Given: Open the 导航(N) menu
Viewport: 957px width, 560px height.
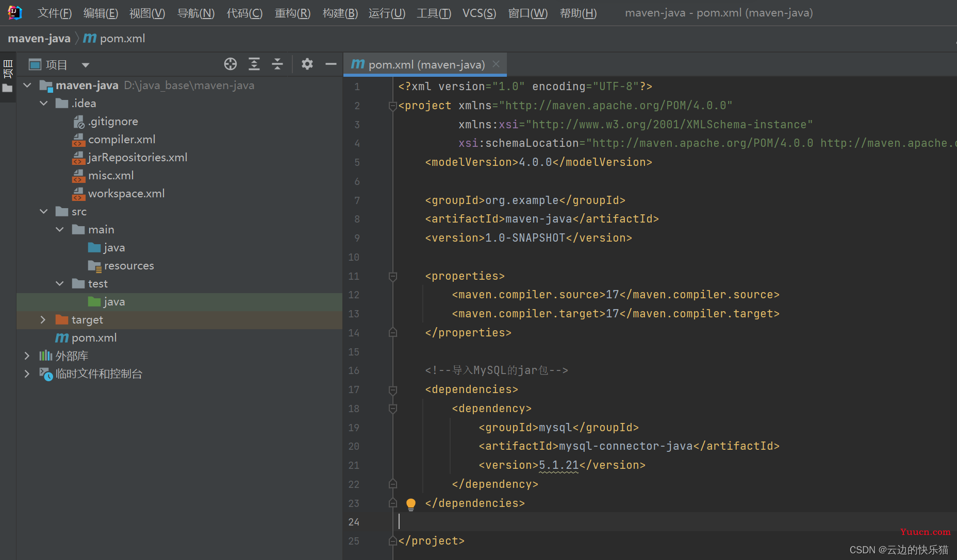Looking at the screenshot, I should pyautogui.click(x=196, y=13).
